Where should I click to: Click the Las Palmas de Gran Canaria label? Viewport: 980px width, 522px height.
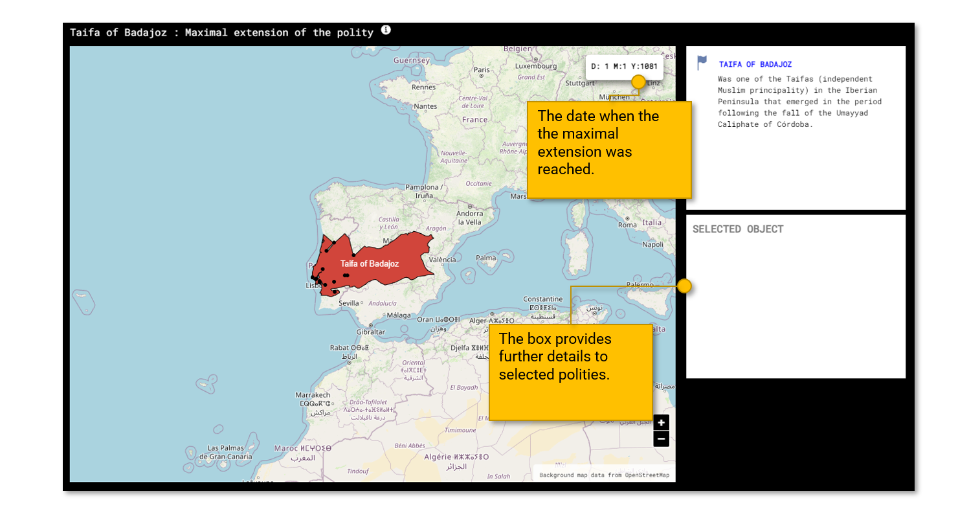click(x=226, y=452)
